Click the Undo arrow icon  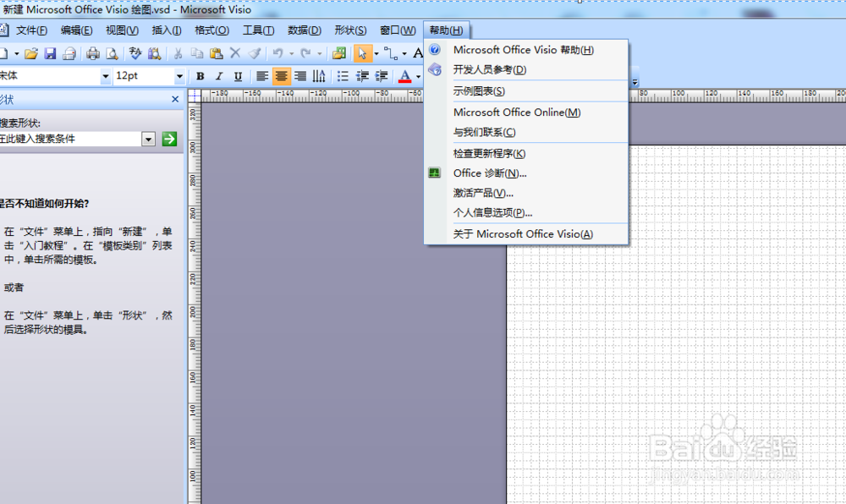pos(277,53)
